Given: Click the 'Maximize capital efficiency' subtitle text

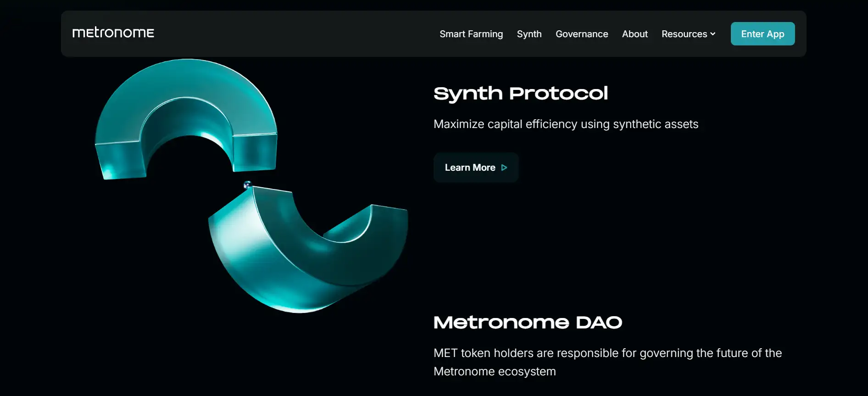Looking at the screenshot, I should [x=565, y=124].
